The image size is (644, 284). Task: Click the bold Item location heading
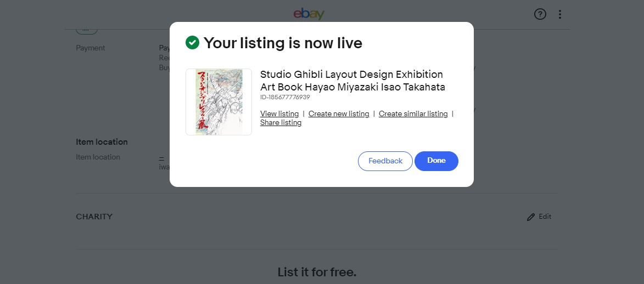[x=102, y=141]
